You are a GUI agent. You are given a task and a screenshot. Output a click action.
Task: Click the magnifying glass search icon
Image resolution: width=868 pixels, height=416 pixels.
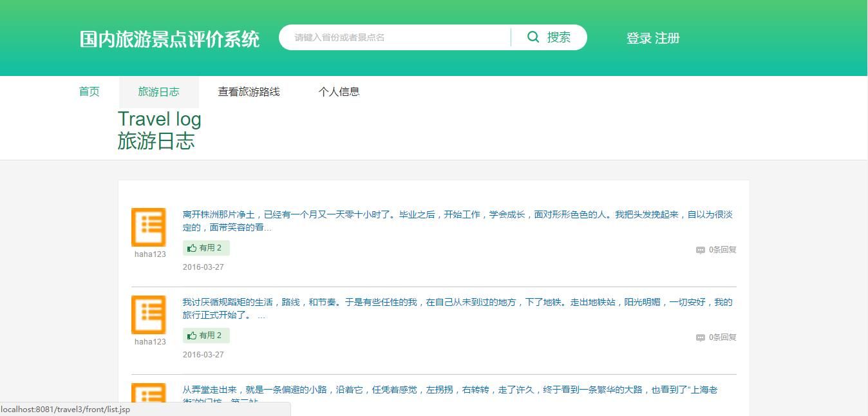(x=533, y=37)
